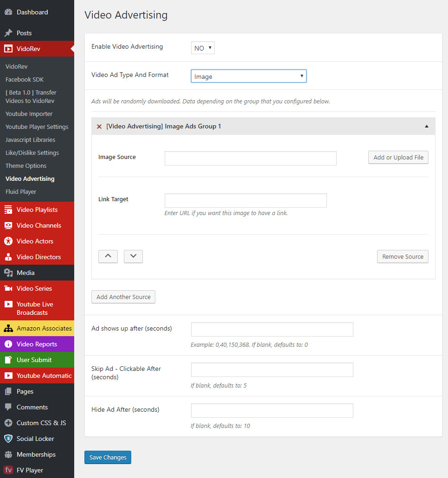448x478 pixels.
Task: Open Theme Options submenu item
Action: (x=26, y=166)
